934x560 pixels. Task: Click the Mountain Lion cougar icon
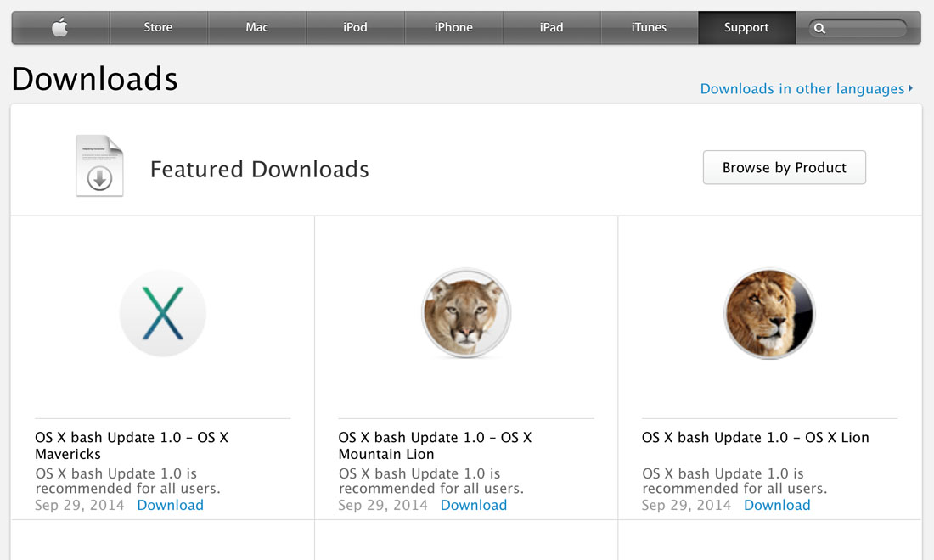465,312
